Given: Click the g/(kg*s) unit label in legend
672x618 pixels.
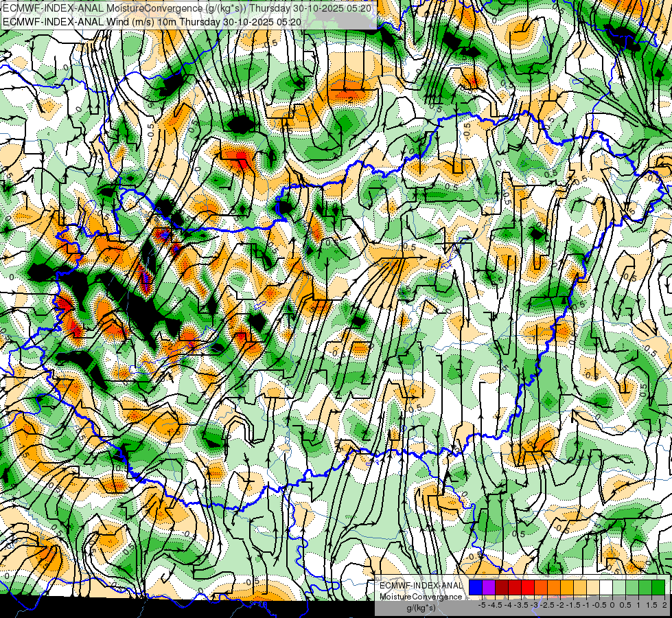Looking at the screenshot, I should (x=421, y=608).
